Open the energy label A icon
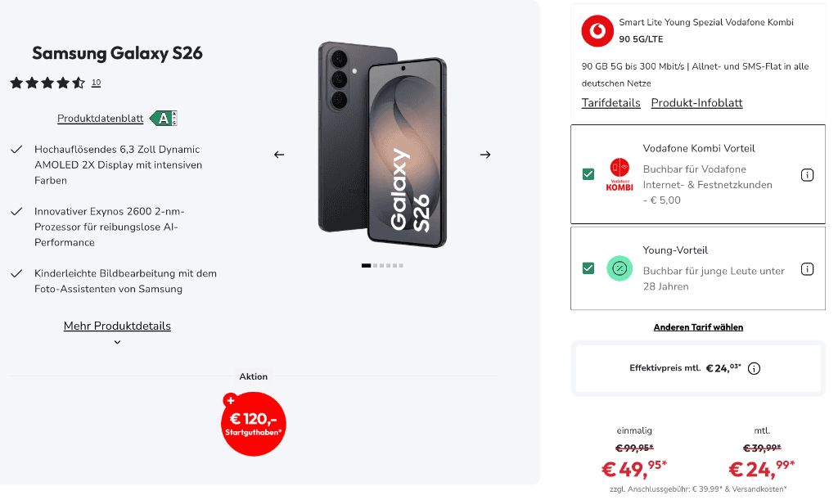The width and height of the screenshot is (838, 504). (x=164, y=118)
